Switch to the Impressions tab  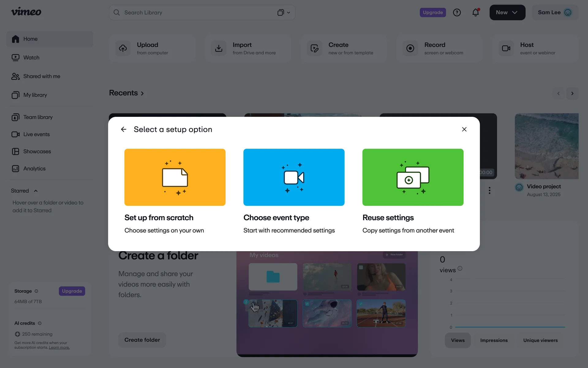[x=494, y=340]
